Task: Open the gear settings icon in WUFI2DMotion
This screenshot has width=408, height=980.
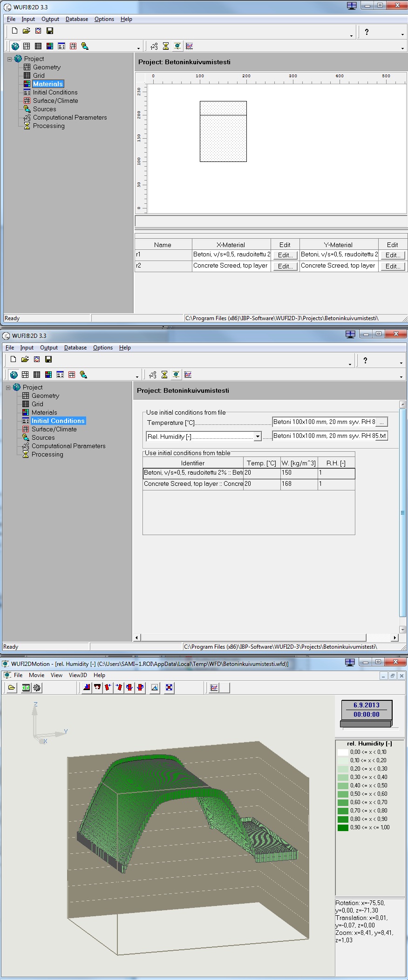Action: point(37,688)
